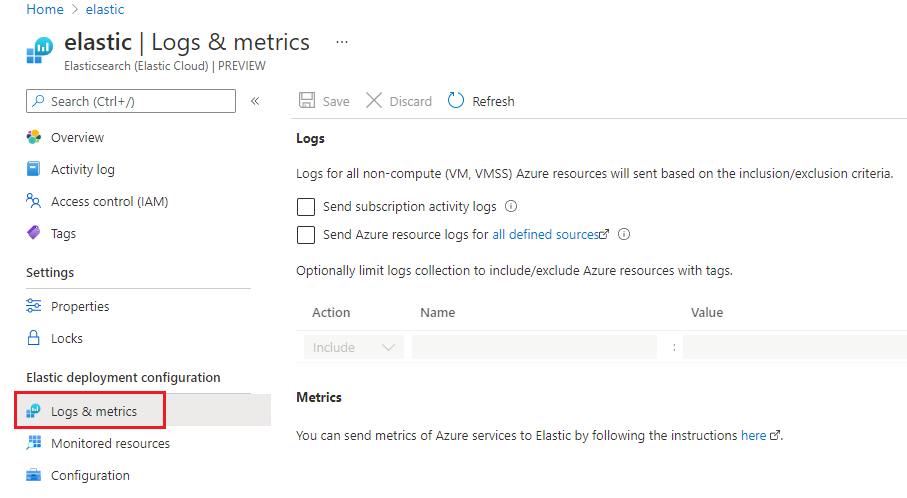Tick Send Azure resource logs checkbox

(x=306, y=235)
